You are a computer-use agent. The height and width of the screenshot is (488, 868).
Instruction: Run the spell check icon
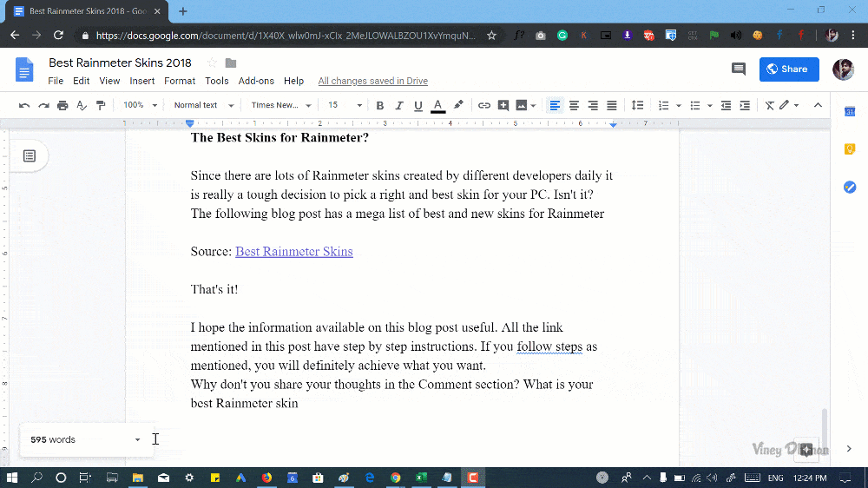click(82, 105)
